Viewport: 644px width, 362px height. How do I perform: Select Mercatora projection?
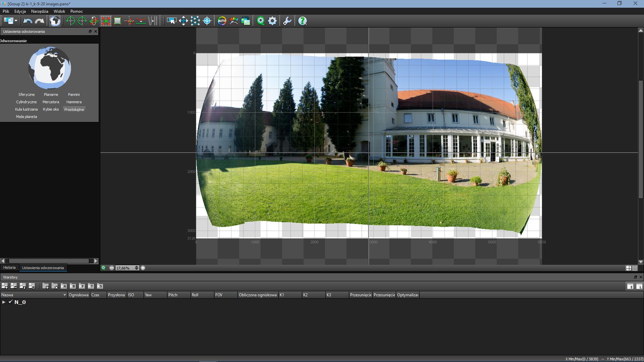[51, 102]
